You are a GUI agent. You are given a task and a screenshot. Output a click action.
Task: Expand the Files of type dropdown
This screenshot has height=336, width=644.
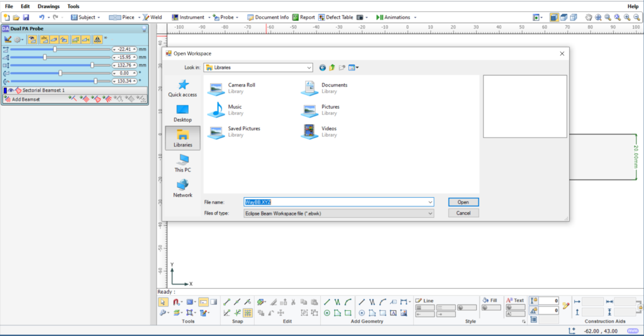[x=430, y=214]
